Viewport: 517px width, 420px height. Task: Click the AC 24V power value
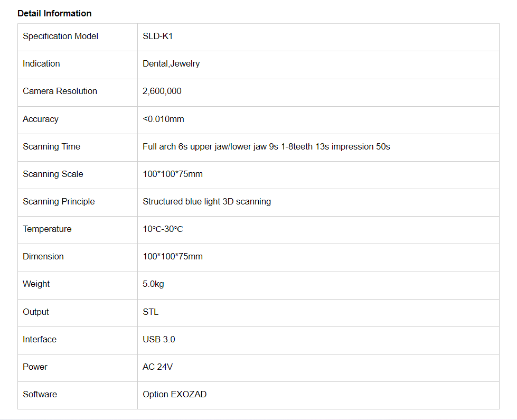(157, 367)
